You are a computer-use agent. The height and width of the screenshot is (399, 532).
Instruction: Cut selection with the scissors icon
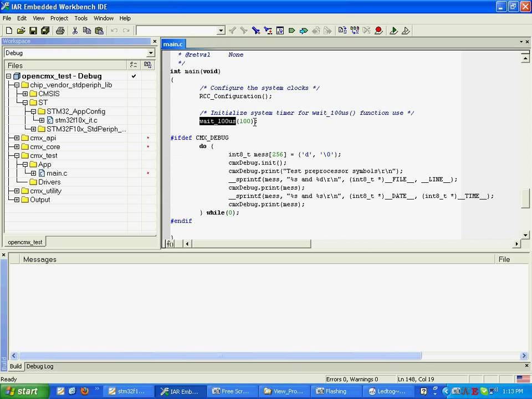(75, 31)
